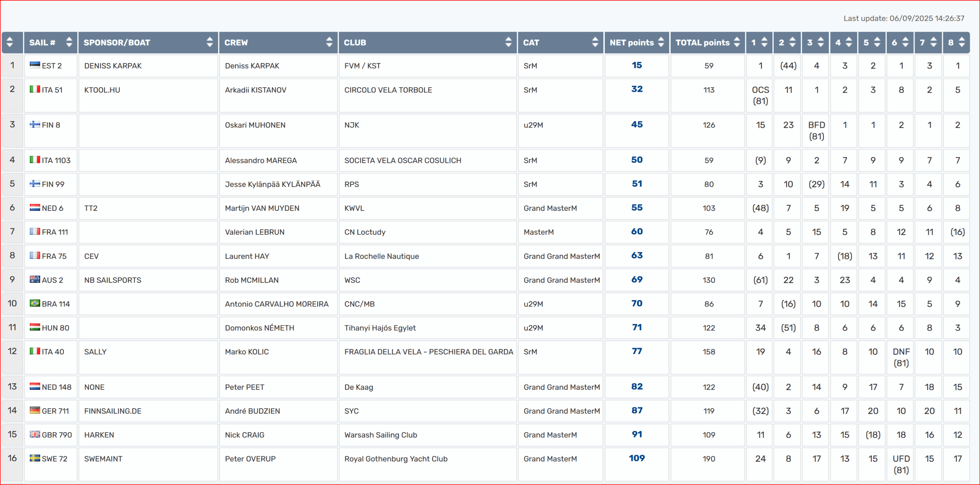Click net points value 109
This screenshot has height=485, width=980.
(637, 458)
